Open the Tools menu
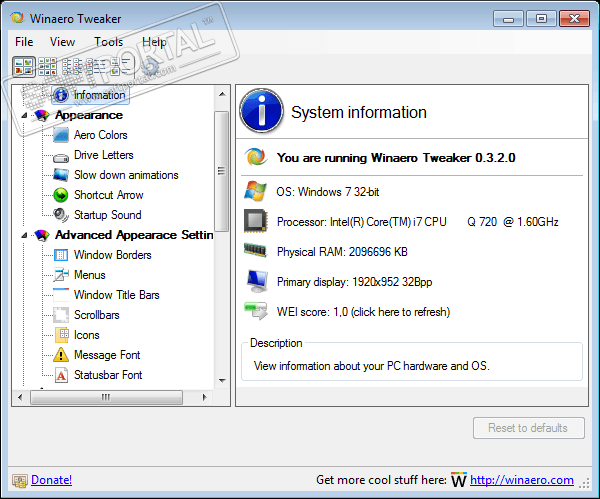 (109, 42)
